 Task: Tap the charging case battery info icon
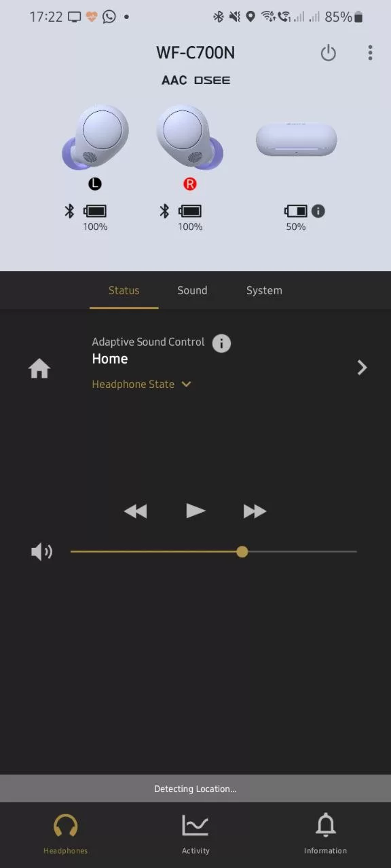click(318, 211)
